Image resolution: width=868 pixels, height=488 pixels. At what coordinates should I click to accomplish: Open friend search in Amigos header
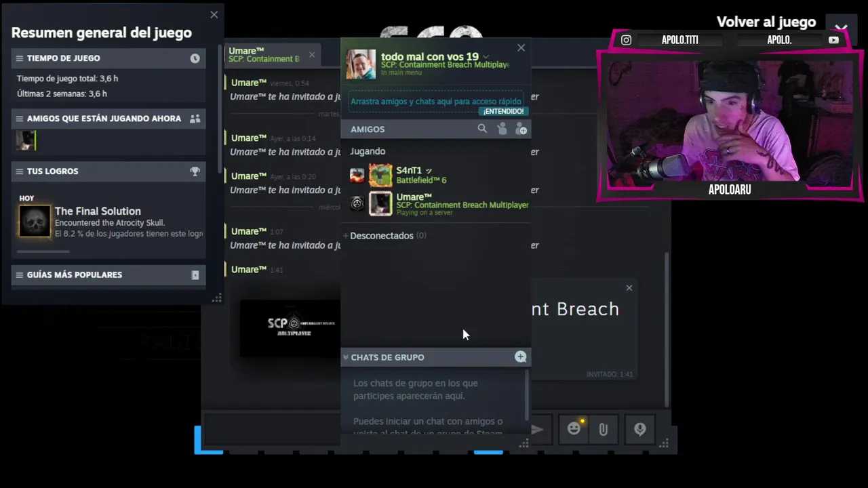click(482, 129)
